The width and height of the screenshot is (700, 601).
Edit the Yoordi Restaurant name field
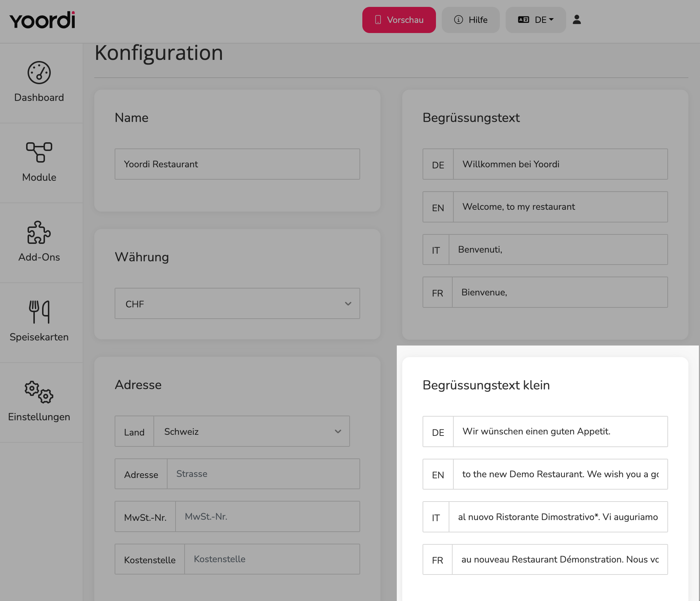click(237, 164)
